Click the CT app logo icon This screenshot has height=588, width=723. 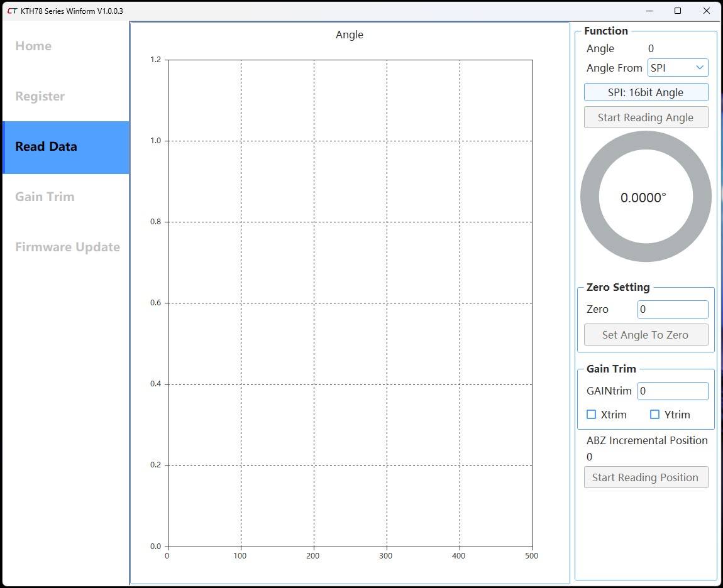click(x=12, y=11)
